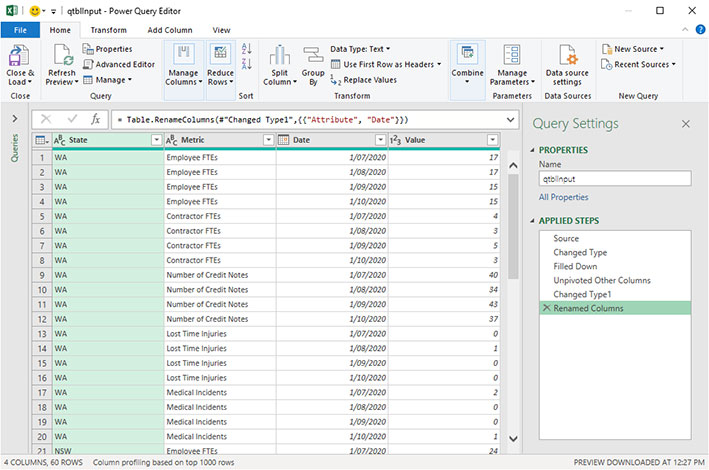709x470 pixels.
Task: Select row number 12 header
Action: click(x=42, y=319)
